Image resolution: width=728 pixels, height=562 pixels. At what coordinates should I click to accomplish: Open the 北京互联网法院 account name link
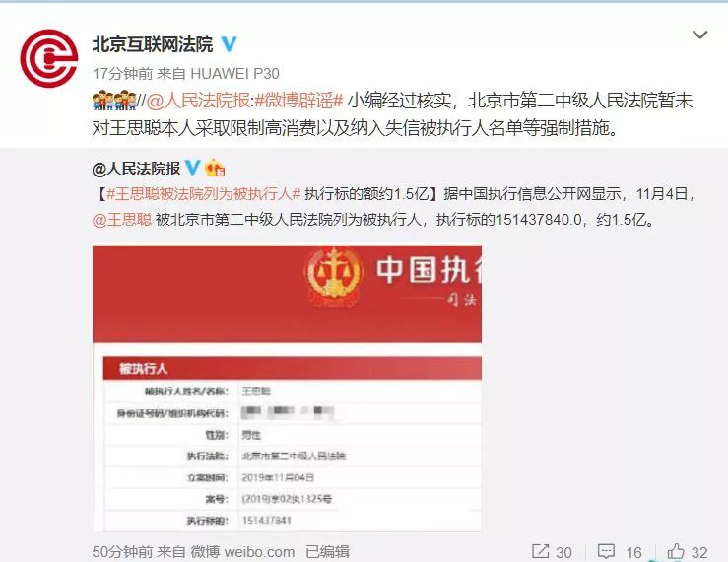click(x=153, y=44)
